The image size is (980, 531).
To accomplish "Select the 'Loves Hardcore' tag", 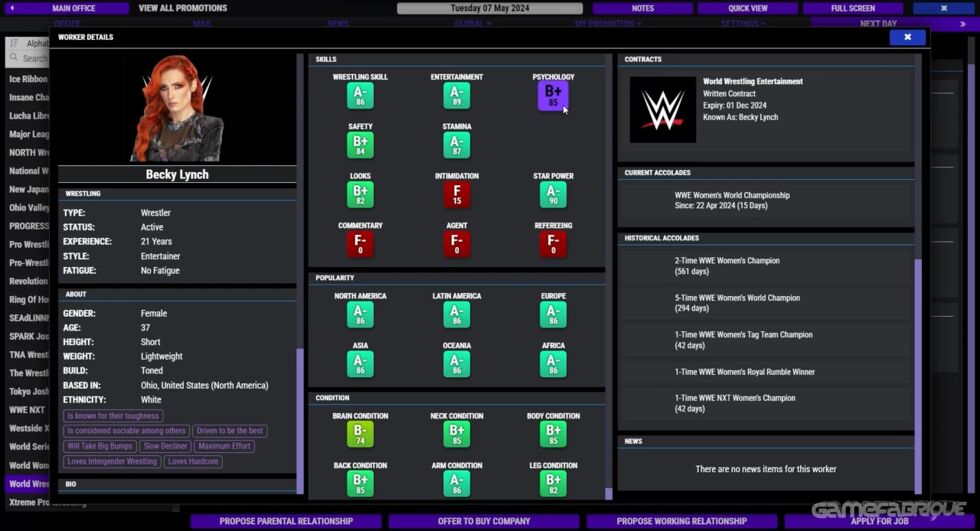I will [193, 461].
